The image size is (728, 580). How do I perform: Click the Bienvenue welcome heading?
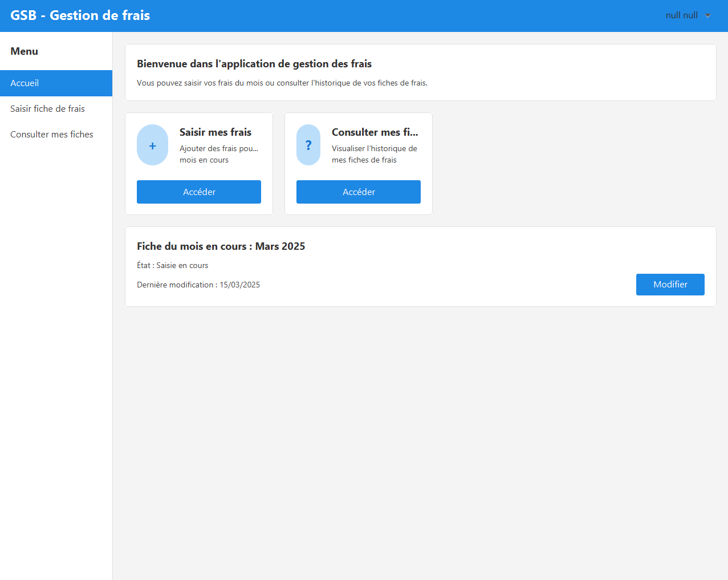254,64
